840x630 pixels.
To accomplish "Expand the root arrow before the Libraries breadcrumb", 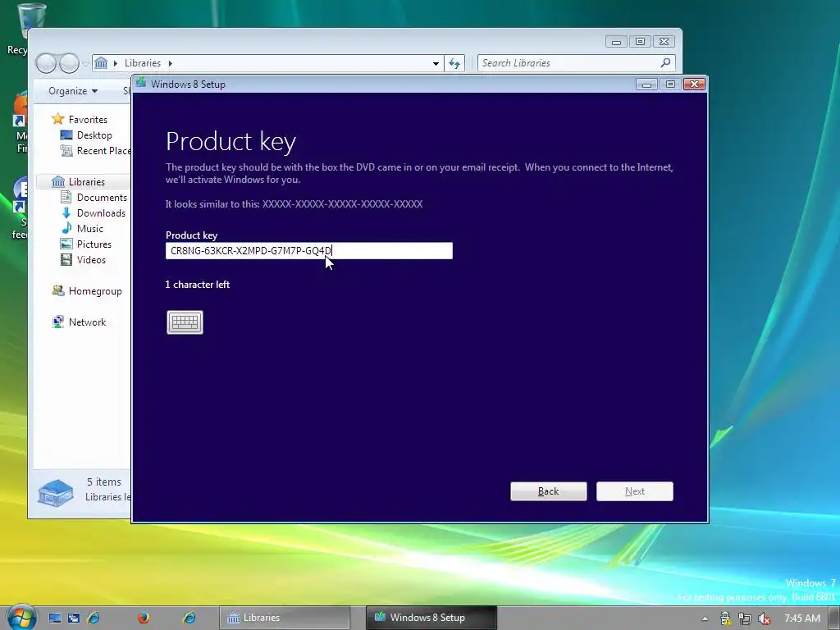I will [115, 63].
